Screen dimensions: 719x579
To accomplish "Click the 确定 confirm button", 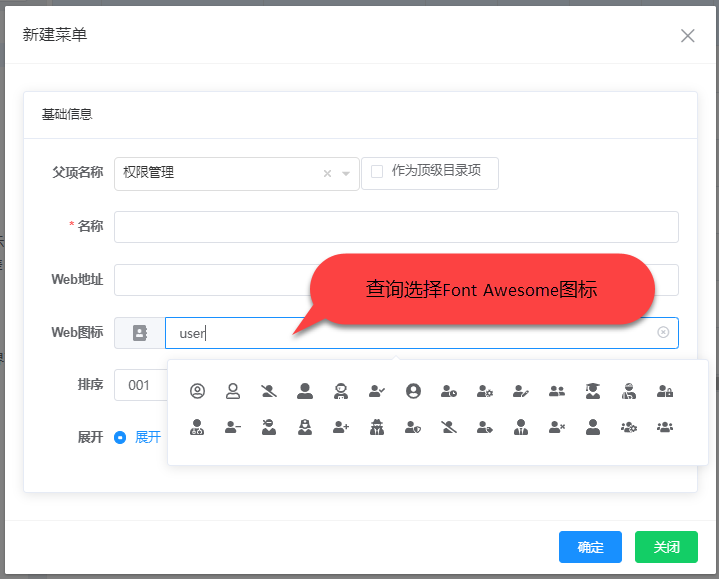I will [x=590, y=547].
